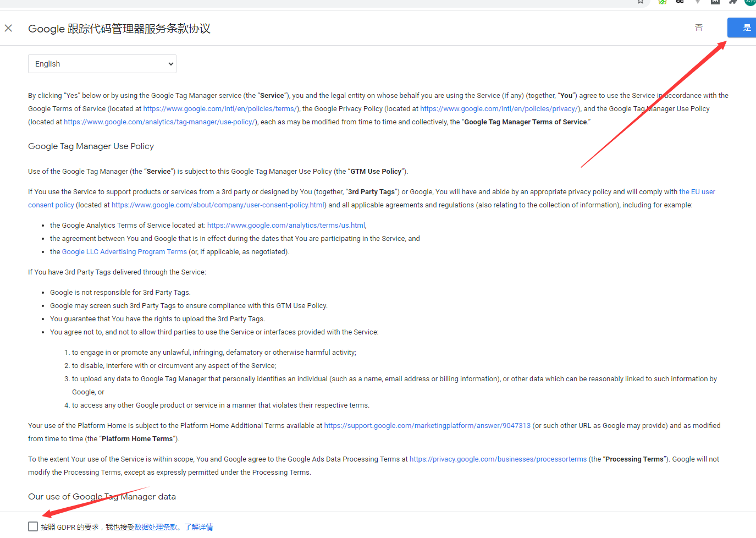This screenshot has height=538, width=756.
Task: Open the English language dropdown
Action: 102,64
